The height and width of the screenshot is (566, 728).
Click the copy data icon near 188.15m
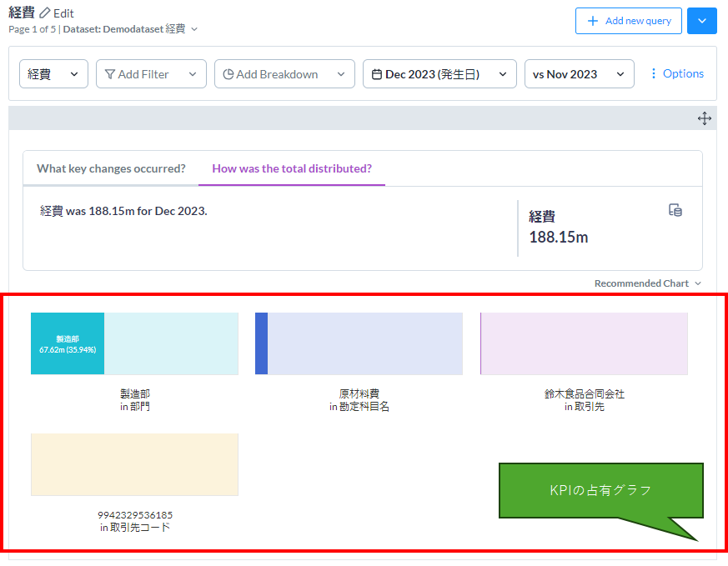point(675,210)
